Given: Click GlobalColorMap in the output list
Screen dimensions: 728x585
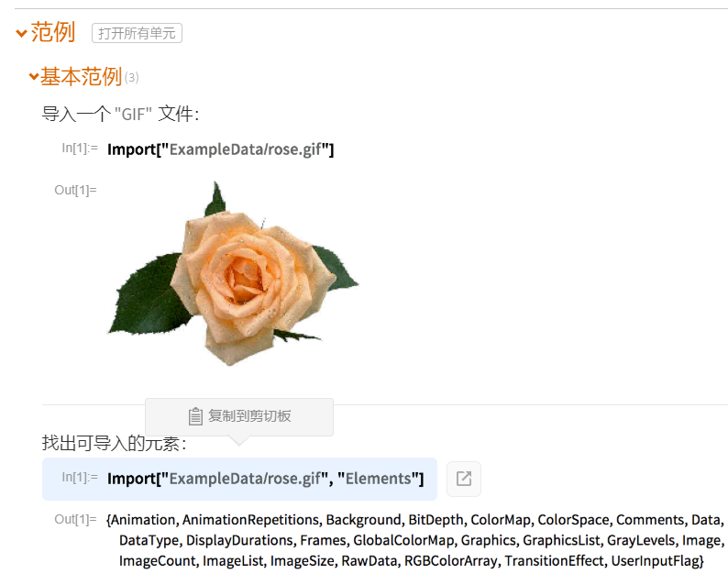Looking at the screenshot, I should tap(403, 540).
